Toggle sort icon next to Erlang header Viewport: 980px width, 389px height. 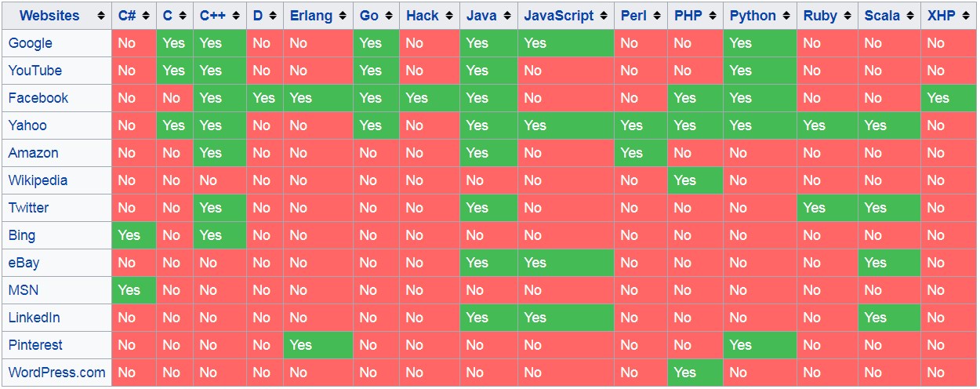click(x=343, y=16)
